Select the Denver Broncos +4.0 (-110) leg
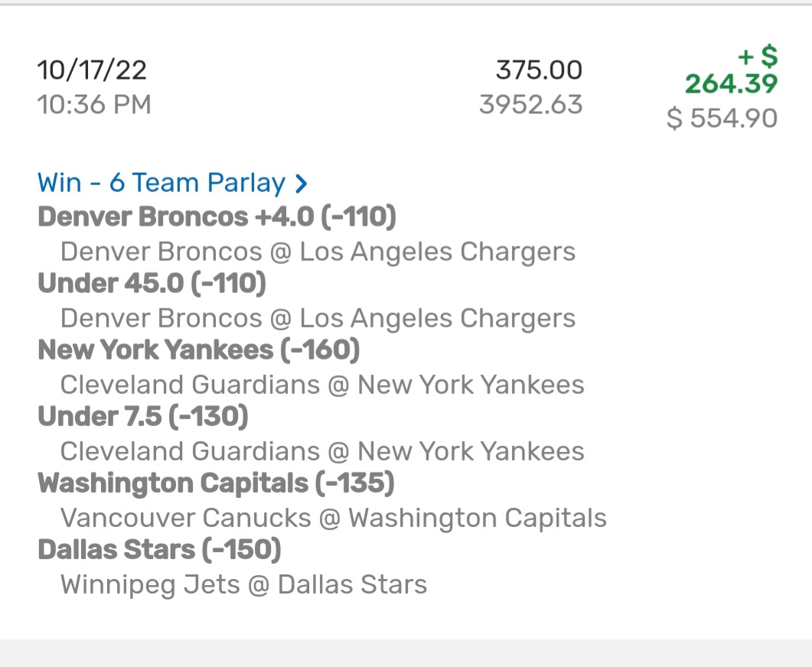The image size is (812, 667). 217,217
